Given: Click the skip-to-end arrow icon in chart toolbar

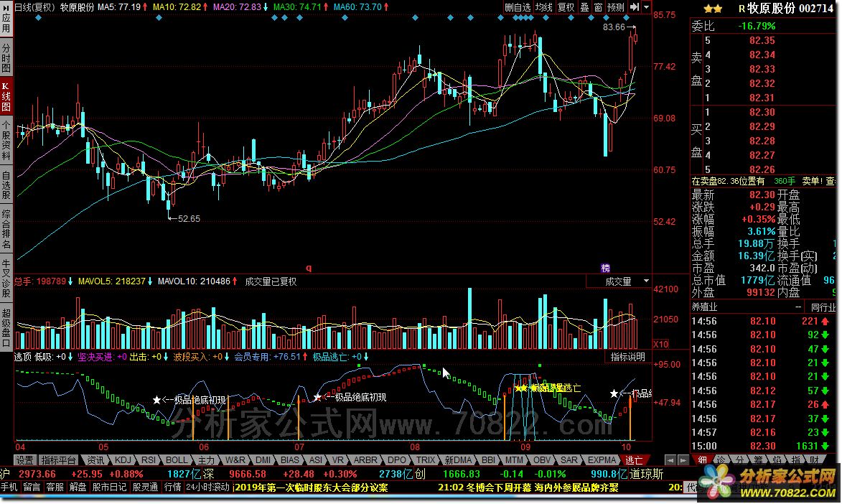Looking at the screenshot, I should (635, 7).
